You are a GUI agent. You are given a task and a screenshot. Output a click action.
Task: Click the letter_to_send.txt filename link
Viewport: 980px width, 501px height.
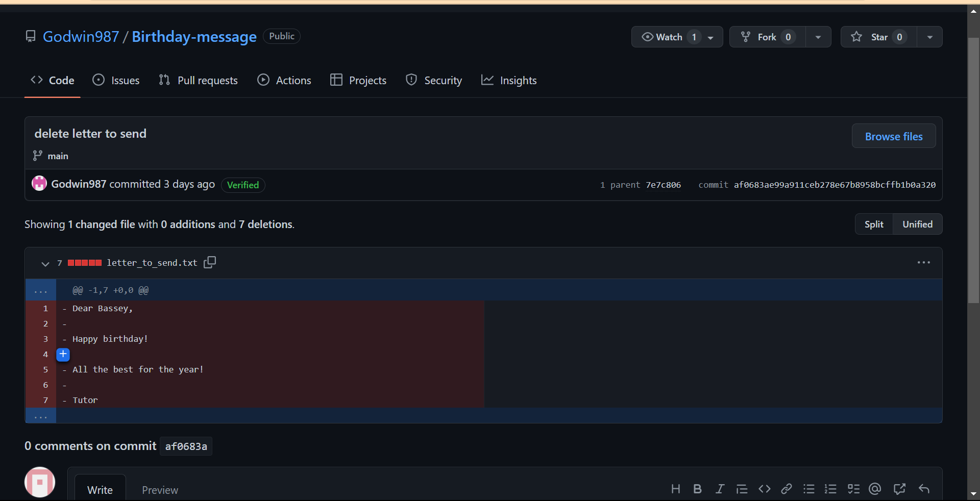(x=152, y=263)
